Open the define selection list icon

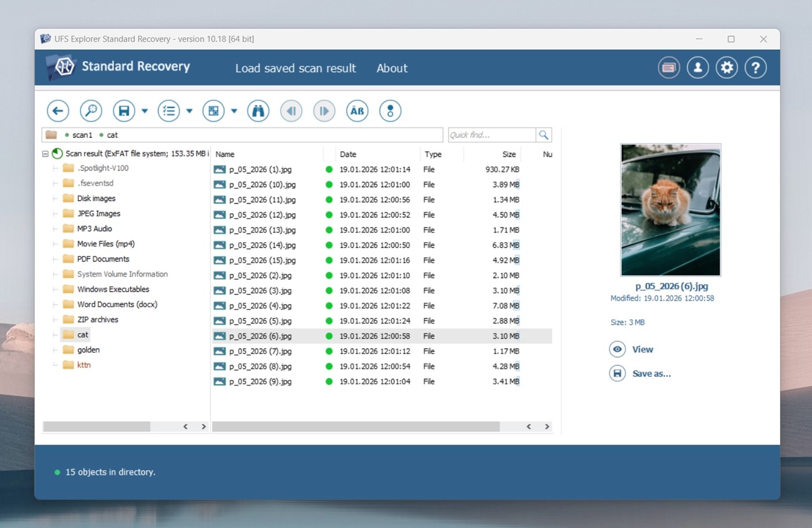click(x=169, y=110)
